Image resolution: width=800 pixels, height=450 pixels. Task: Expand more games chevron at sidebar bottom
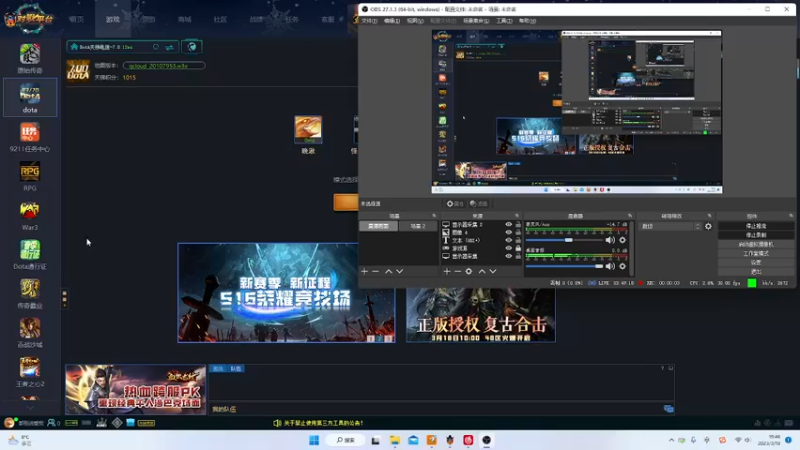click(x=30, y=408)
